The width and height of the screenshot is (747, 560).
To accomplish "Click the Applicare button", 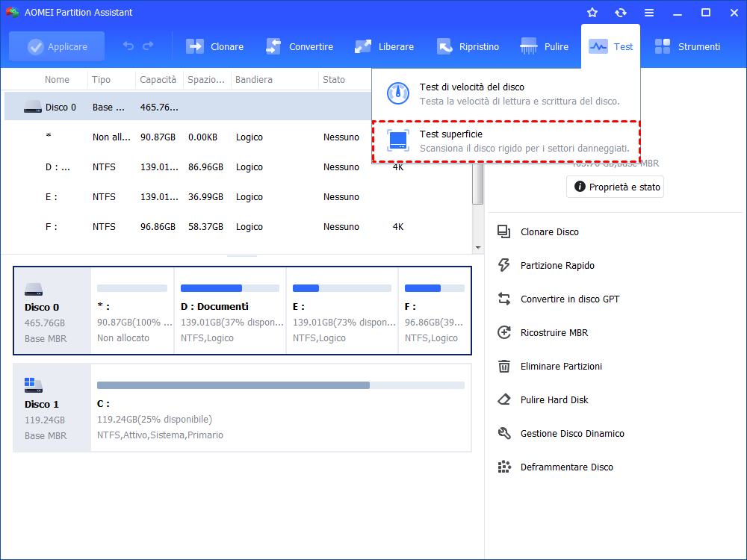I will coord(57,46).
